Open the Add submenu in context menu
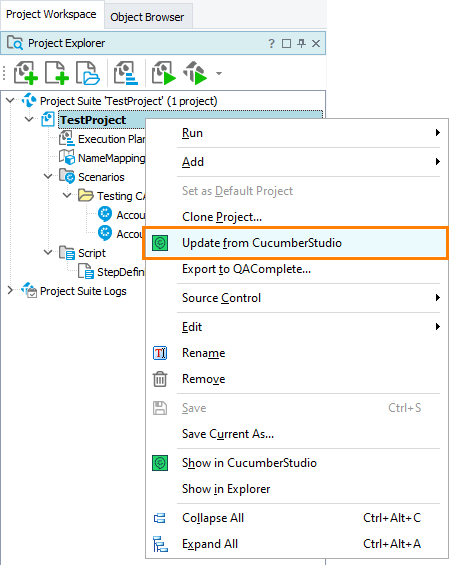449x565 pixels. pos(296,162)
